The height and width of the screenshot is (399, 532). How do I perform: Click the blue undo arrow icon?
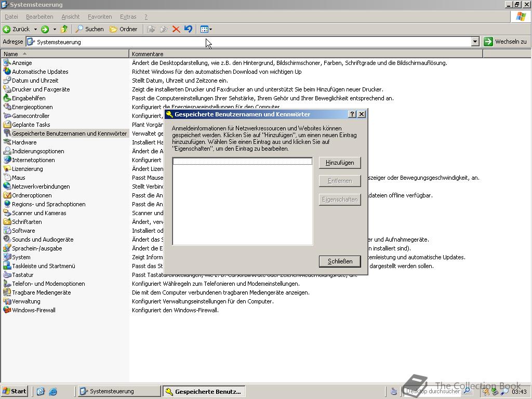pos(188,29)
